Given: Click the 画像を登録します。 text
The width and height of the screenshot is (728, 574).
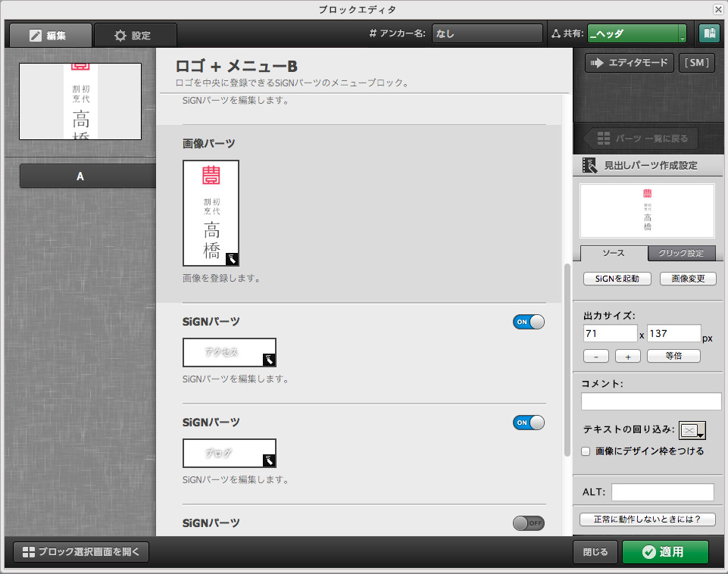Looking at the screenshot, I should tap(223, 278).
